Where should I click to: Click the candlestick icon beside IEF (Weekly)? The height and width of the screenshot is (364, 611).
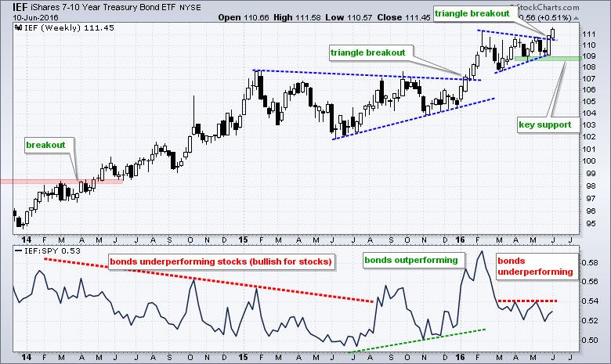point(18,27)
